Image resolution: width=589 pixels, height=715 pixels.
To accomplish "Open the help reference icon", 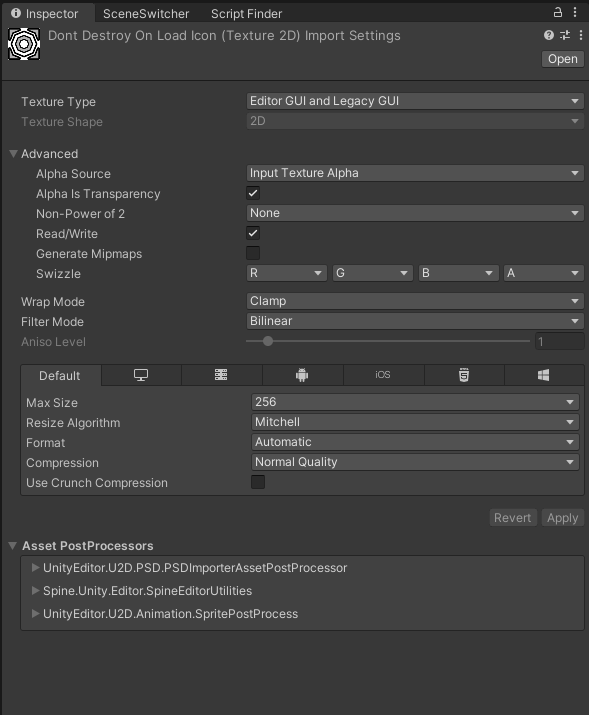I will pos(549,35).
